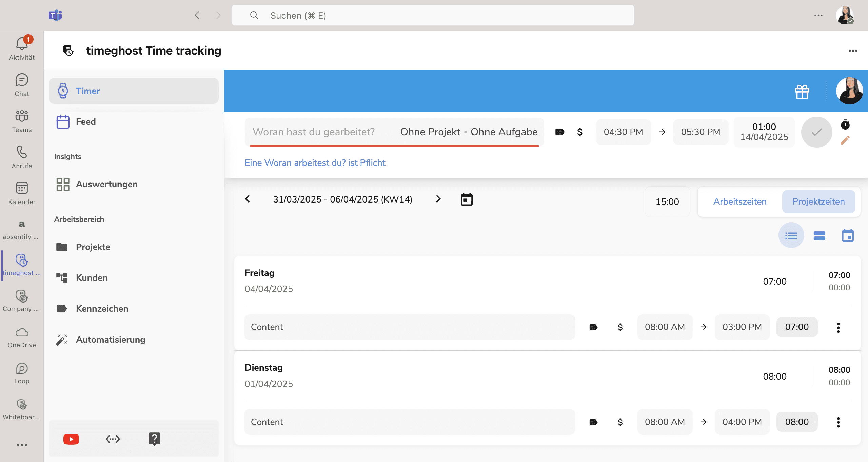Show more apps in Teams sidebar
The image size is (868, 462).
pyautogui.click(x=22, y=445)
